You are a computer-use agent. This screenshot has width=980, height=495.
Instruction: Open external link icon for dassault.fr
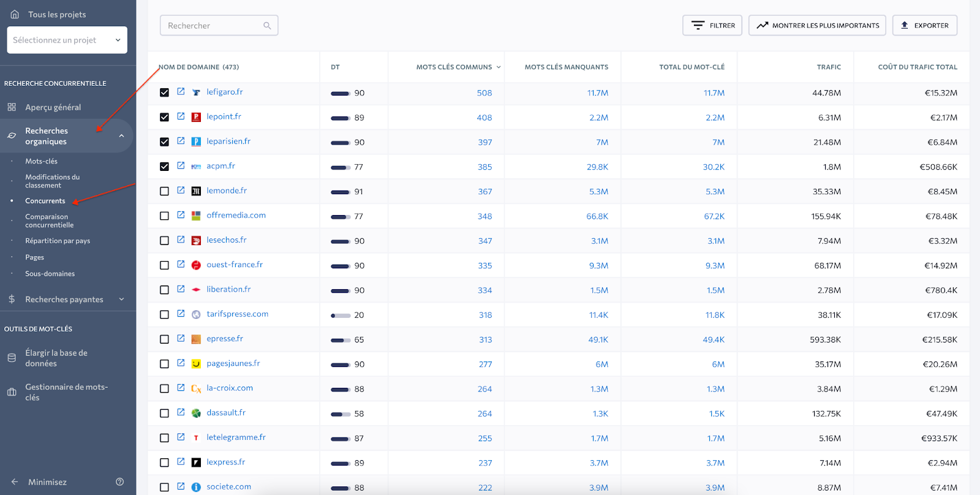(181, 412)
